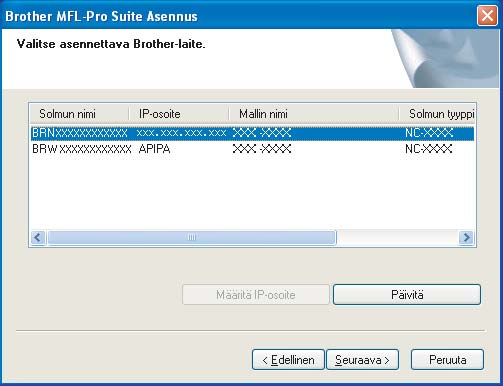Click the left arrow of horizontal scrollbar

point(38,238)
